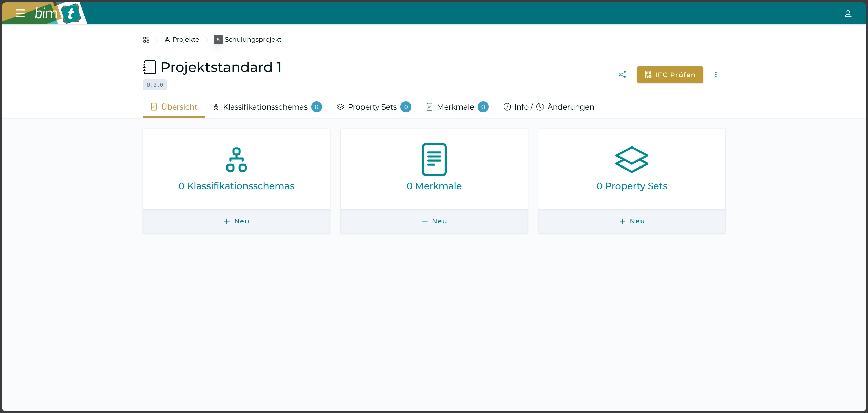The image size is (868, 413).
Task: Click the bimt logo
Action: [58, 14]
